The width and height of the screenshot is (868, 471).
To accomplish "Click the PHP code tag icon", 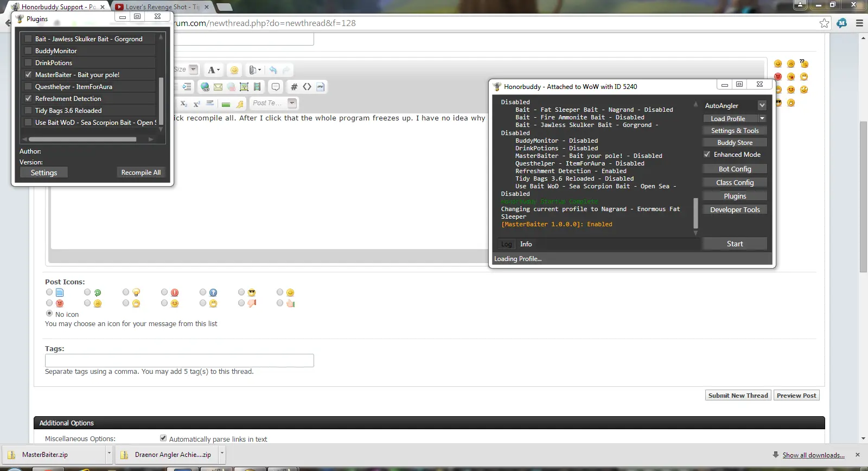I will [x=321, y=87].
